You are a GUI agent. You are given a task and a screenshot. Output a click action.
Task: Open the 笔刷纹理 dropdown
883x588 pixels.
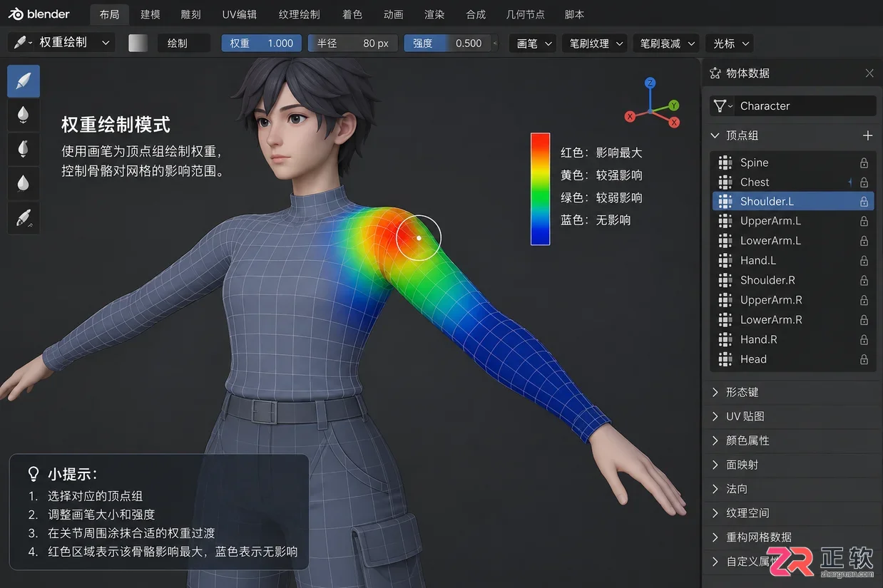(595, 43)
